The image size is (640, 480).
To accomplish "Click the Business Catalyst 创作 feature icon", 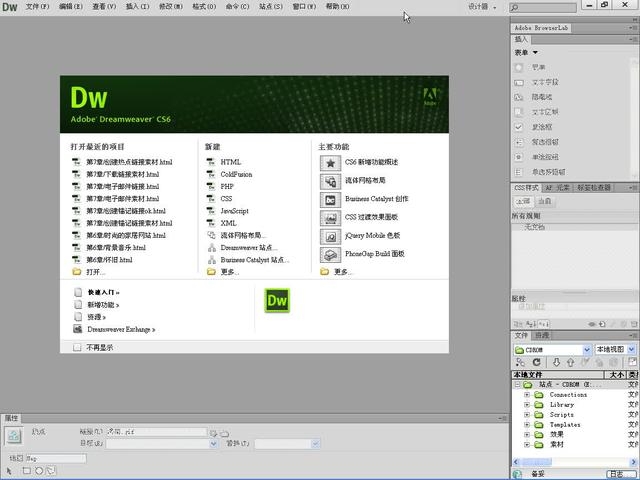I will [330, 200].
